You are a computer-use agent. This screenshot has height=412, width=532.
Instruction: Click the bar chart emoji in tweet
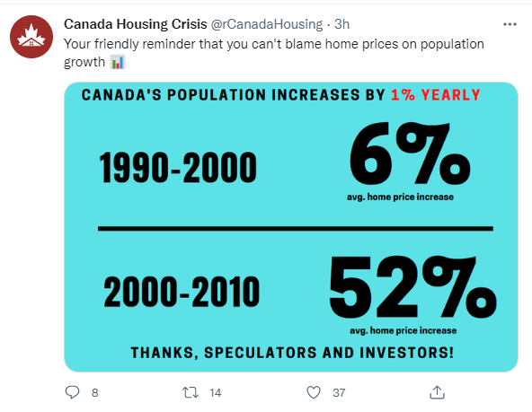(x=118, y=62)
